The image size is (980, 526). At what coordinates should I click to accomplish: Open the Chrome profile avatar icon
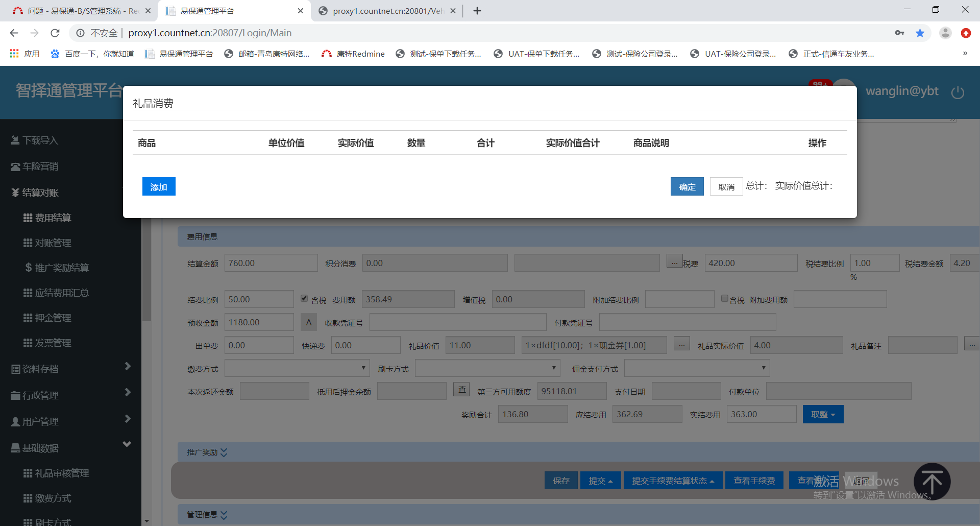pyautogui.click(x=945, y=33)
